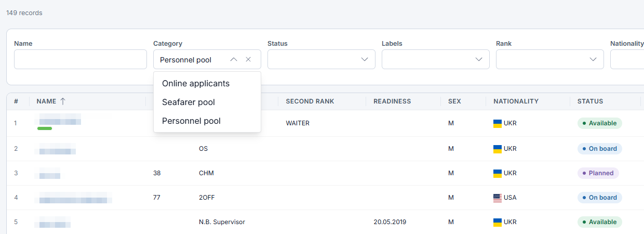Viewport: 644px width, 234px height.
Task: Click the 149 records count
Action: [24, 13]
